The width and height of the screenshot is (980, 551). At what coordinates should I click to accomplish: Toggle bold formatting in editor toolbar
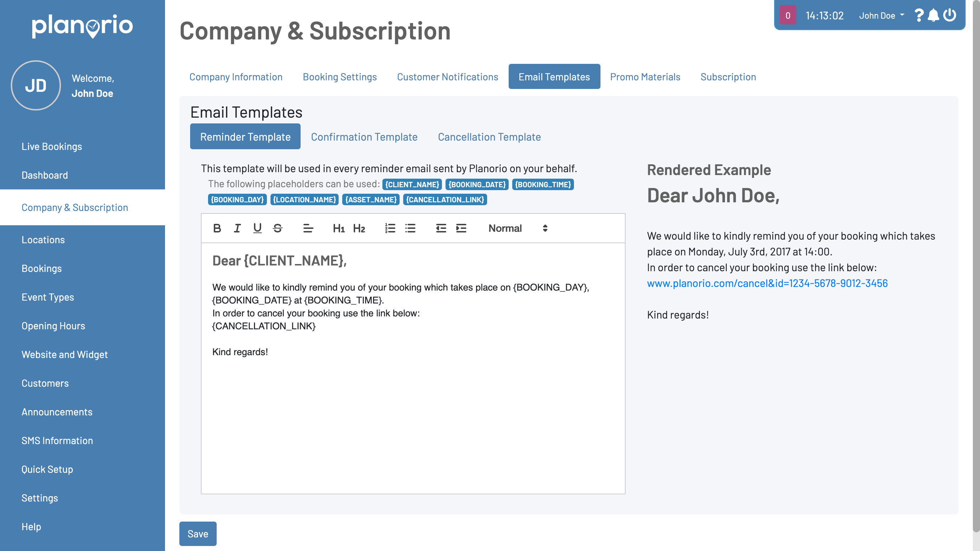click(x=217, y=228)
